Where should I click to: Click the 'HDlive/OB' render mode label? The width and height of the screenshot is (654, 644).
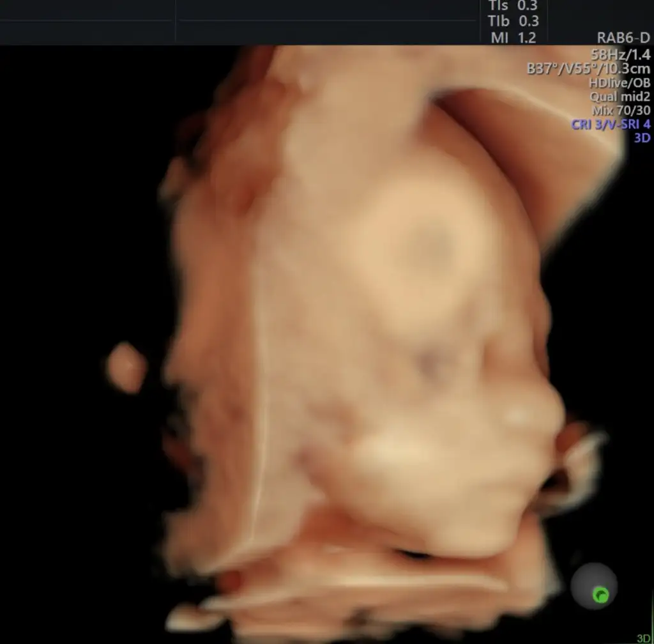[620, 82]
